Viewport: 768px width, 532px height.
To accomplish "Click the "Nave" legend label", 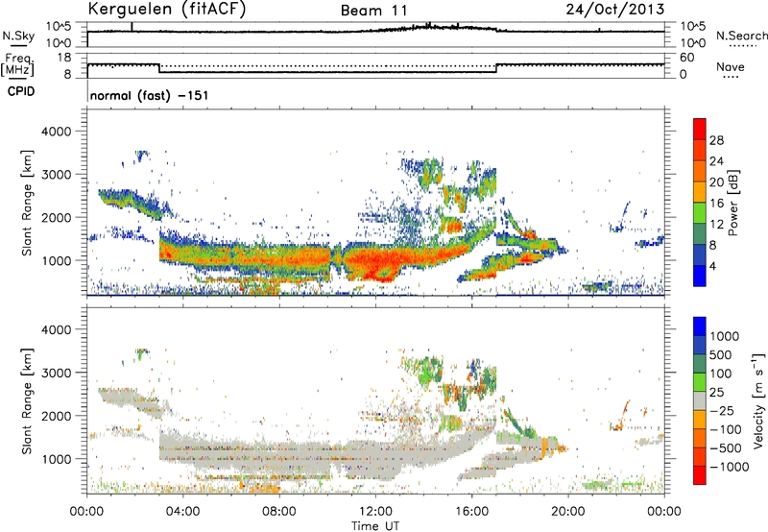I will pyautogui.click(x=731, y=67).
